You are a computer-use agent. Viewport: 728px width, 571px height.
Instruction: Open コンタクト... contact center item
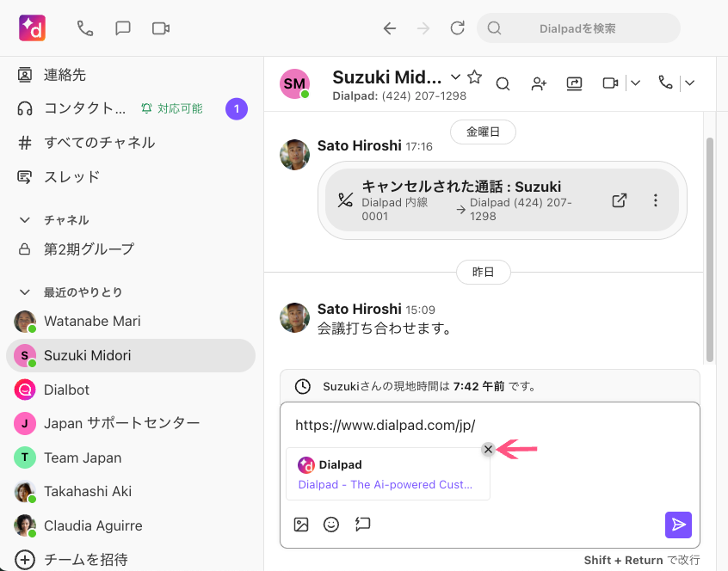84,108
